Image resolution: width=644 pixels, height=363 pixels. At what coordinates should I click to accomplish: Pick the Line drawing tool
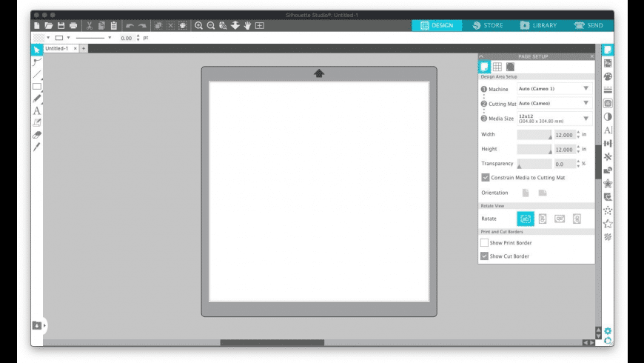[37, 74]
